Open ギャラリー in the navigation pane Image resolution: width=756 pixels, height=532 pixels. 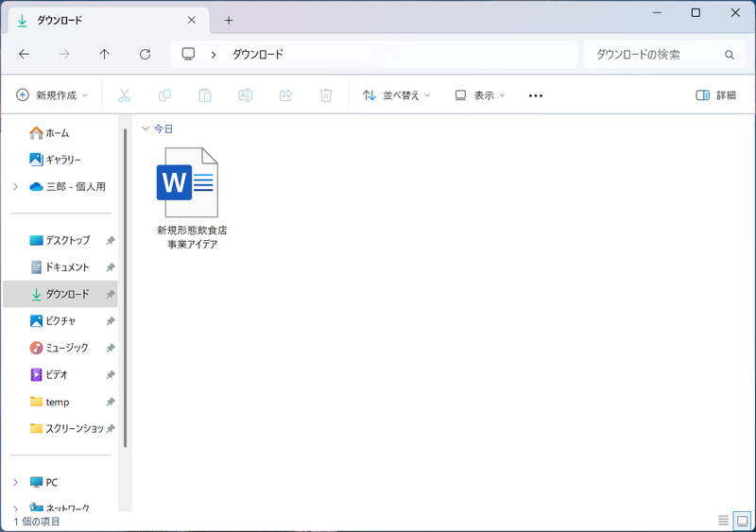coord(56,160)
